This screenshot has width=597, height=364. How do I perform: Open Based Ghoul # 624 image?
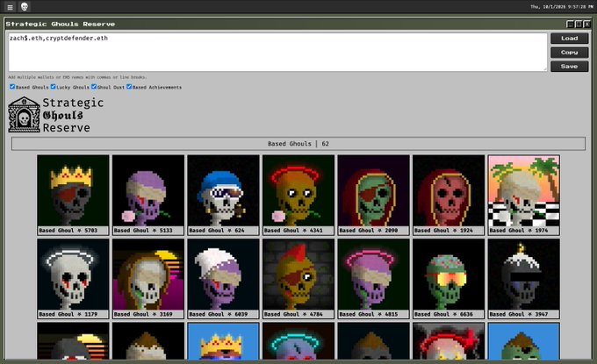point(223,190)
